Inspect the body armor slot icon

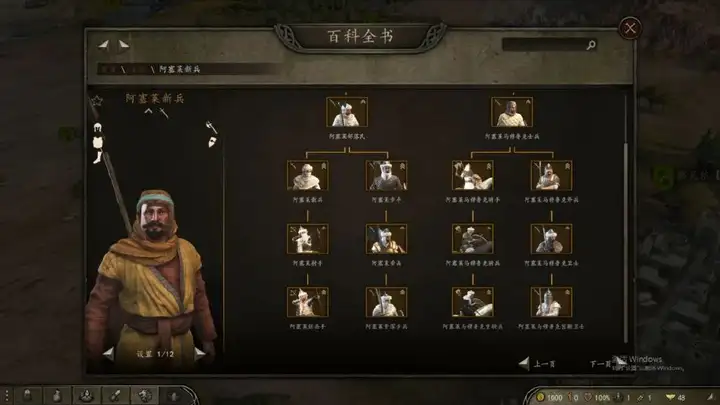[x=98, y=143]
